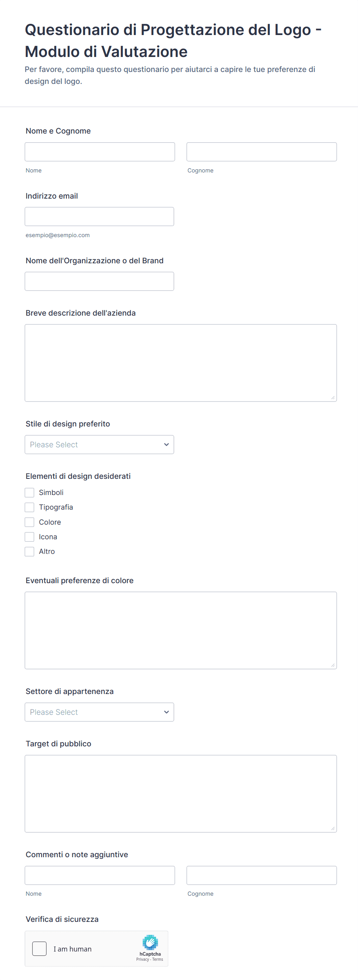The height and width of the screenshot is (980, 358).
Task: Focus the Target di pubblico text area
Action: click(x=181, y=794)
